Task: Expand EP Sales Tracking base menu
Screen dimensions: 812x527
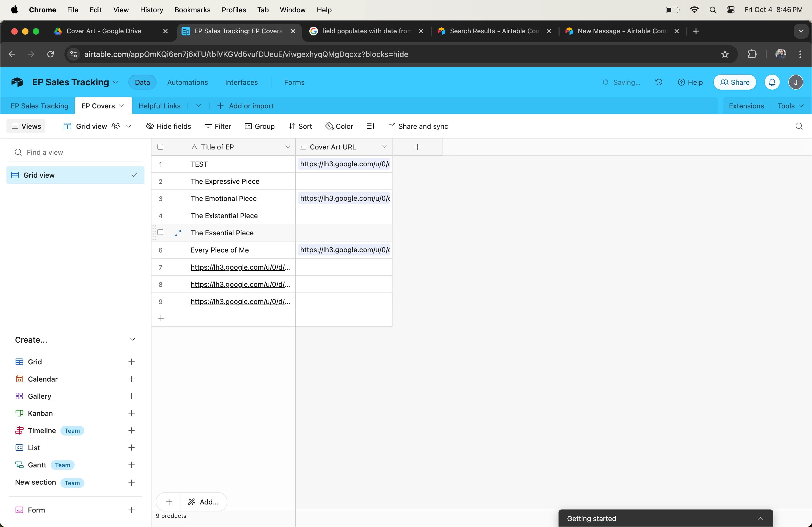Action: pyautogui.click(x=116, y=82)
